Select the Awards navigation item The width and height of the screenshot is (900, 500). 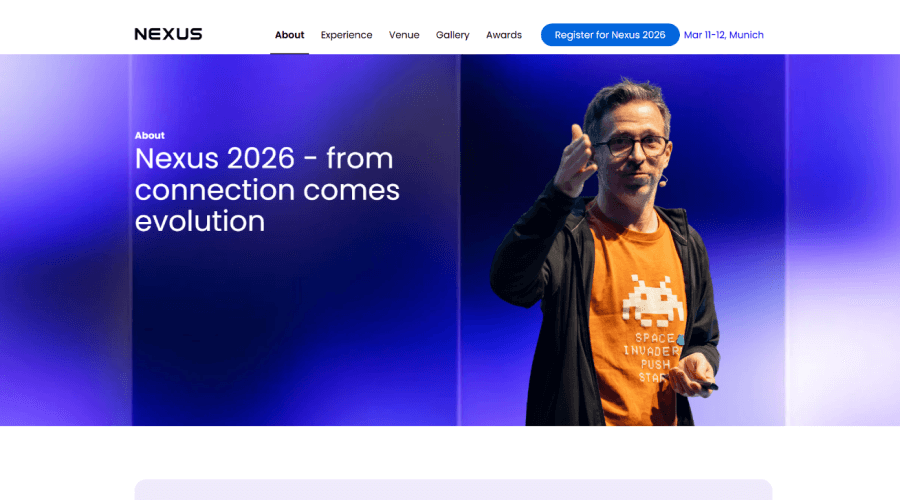pos(504,35)
